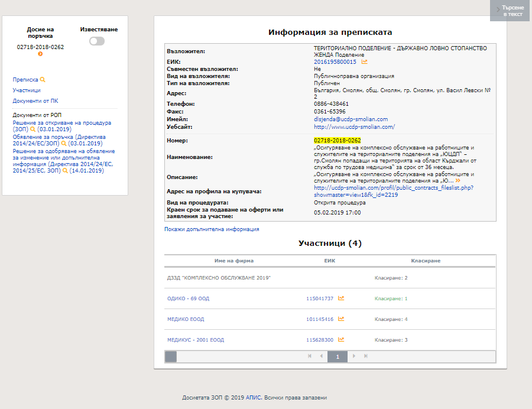Click orange arrow icon under dossier number
The image size is (532, 409).
(x=40, y=54)
